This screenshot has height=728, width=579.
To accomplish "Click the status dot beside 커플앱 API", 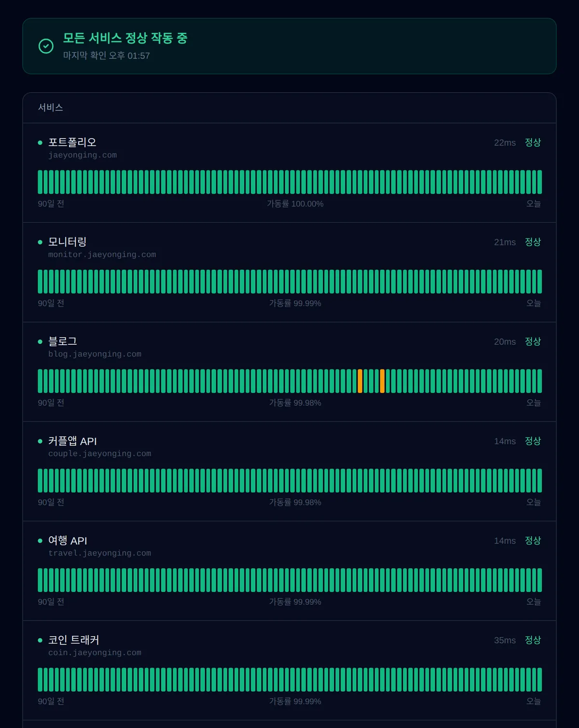I will (40, 441).
